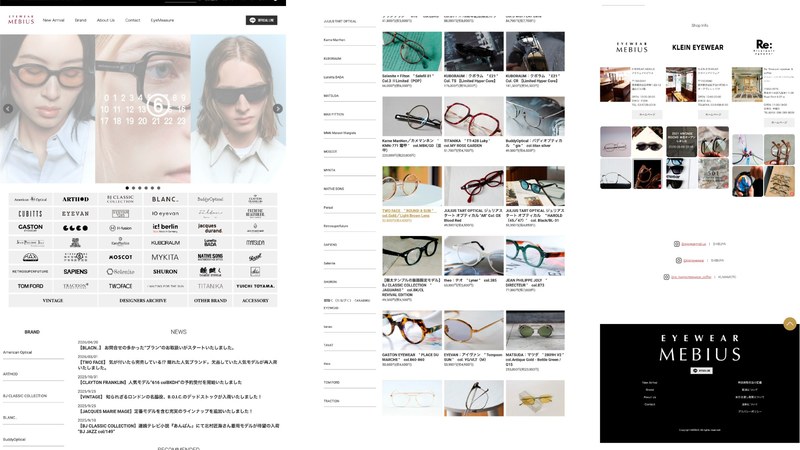Open the SHURON brand logo tile
The height and width of the screenshot is (450, 800).
coord(165,272)
